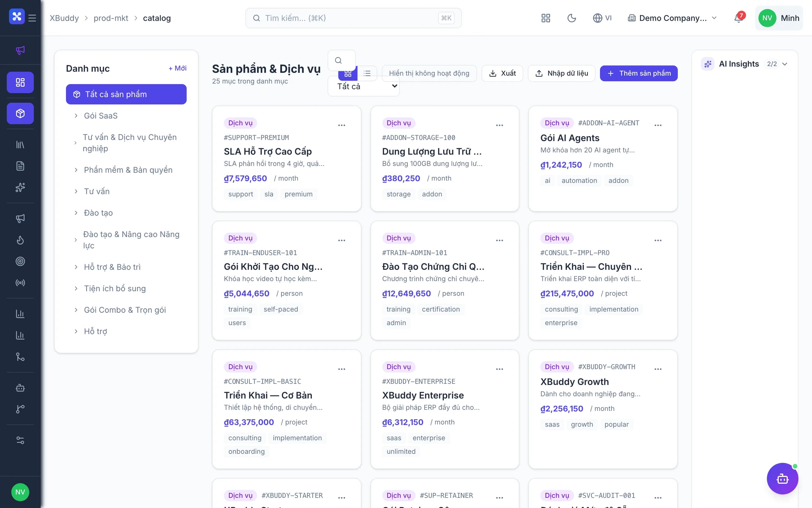Focus the Tìm kiếm search field

click(x=353, y=18)
